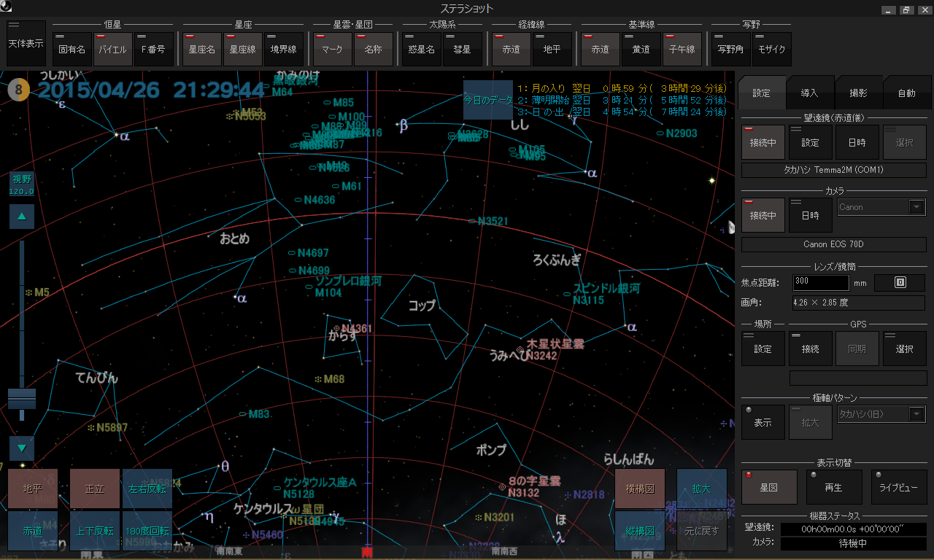
Task: Open タカハシ(旧) polar pattern dropdown
Action: (881, 414)
